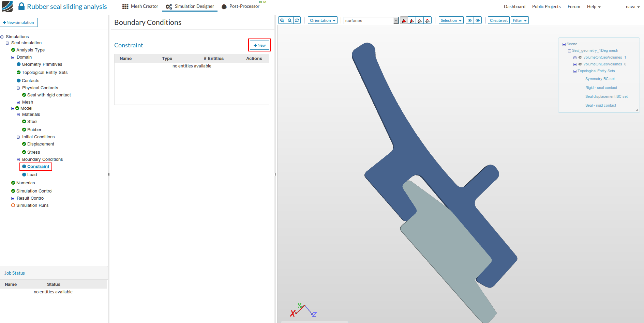
Task: Grab the scene panel resize handle
Action: tap(637, 110)
